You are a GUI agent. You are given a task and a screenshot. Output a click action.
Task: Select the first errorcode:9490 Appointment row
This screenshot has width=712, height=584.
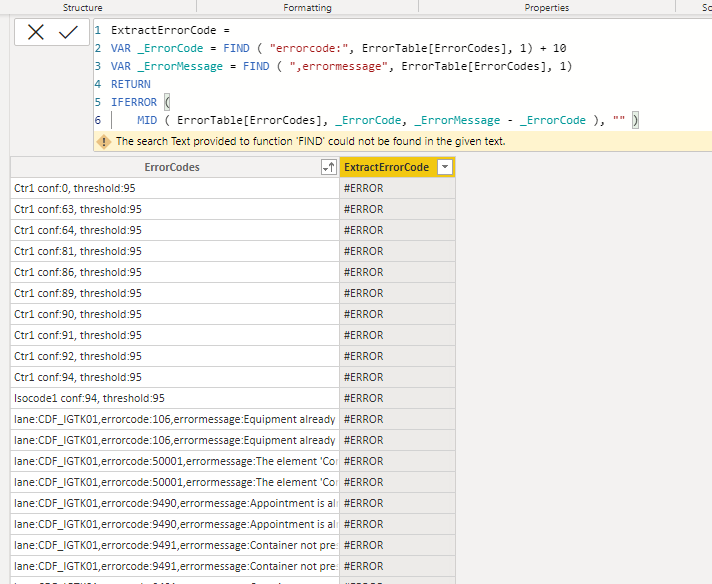coord(175,503)
